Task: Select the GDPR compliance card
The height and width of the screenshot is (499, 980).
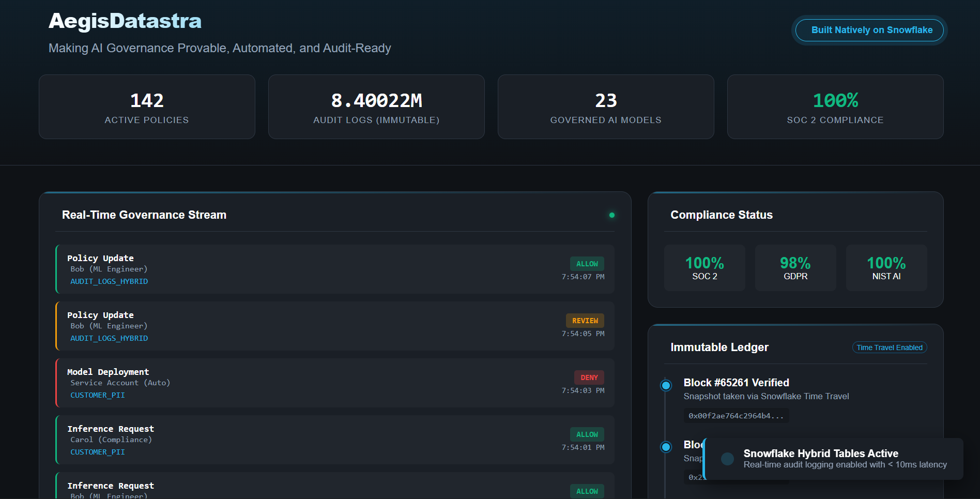Action: click(795, 268)
